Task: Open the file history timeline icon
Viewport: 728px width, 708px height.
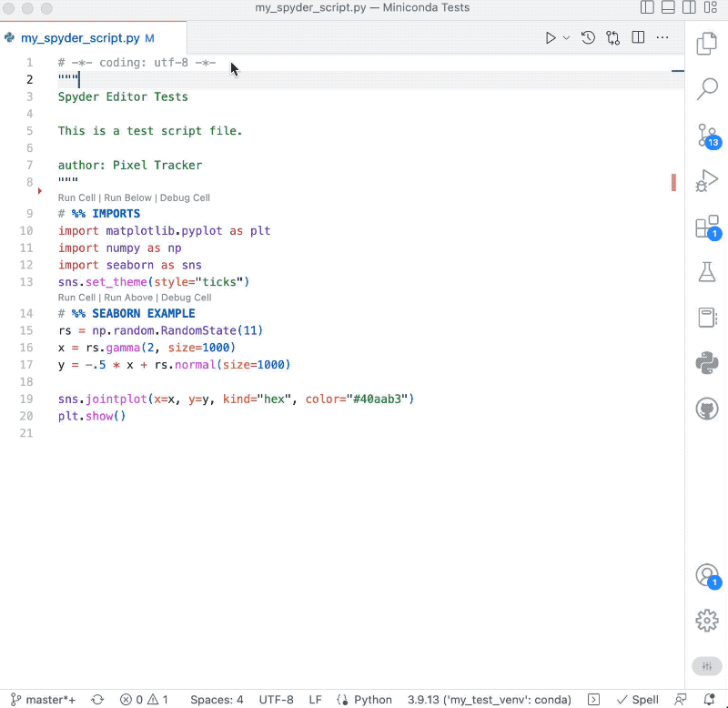Action: [x=588, y=37]
